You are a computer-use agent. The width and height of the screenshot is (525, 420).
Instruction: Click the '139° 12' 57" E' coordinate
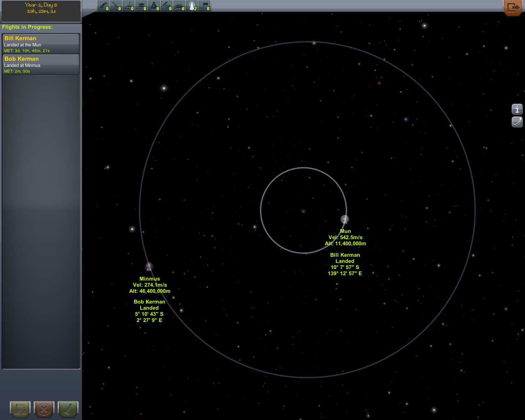coord(345,274)
